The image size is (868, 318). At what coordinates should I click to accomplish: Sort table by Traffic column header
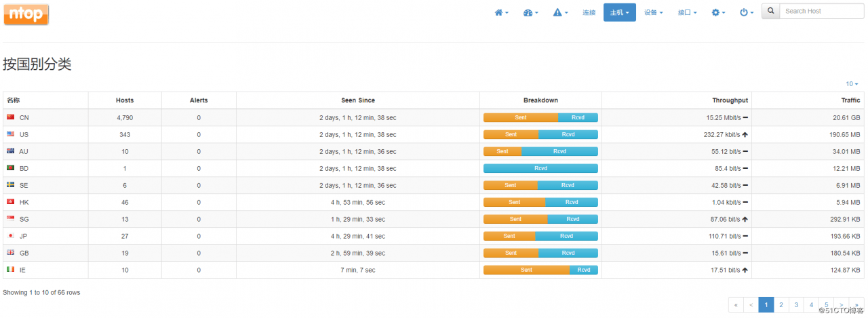tap(850, 100)
